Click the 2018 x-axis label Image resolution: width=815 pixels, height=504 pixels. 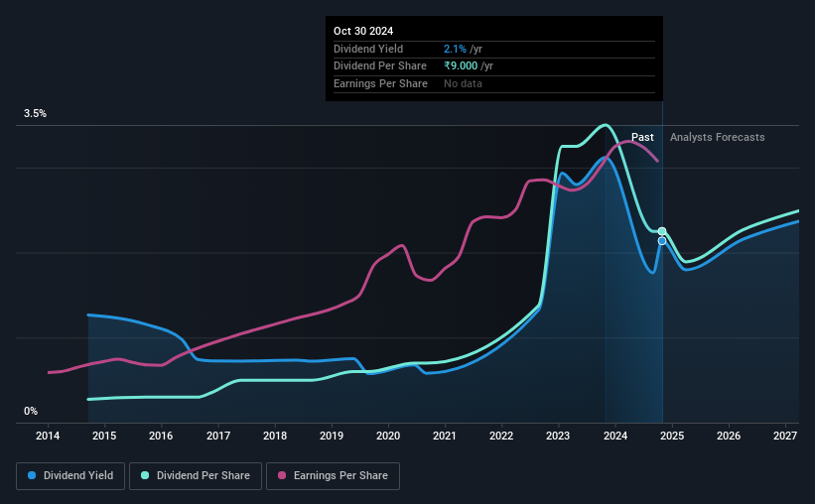(x=275, y=436)
